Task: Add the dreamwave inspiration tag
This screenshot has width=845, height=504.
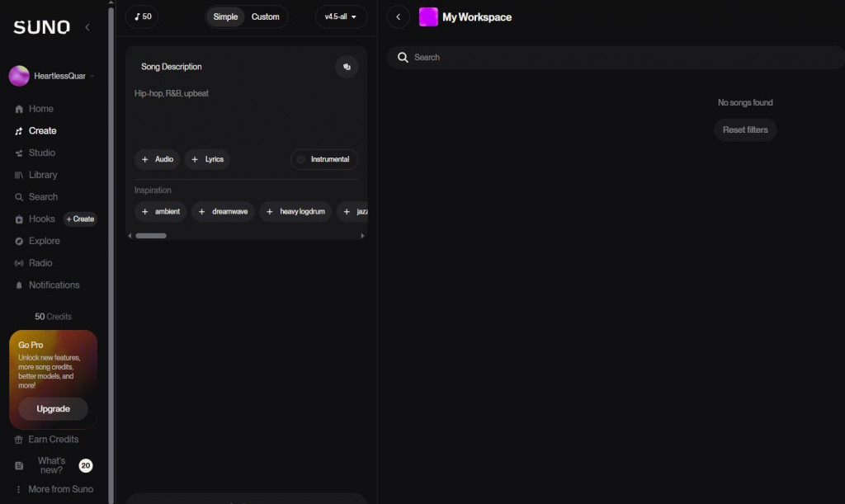Action: tap(223, 212)
